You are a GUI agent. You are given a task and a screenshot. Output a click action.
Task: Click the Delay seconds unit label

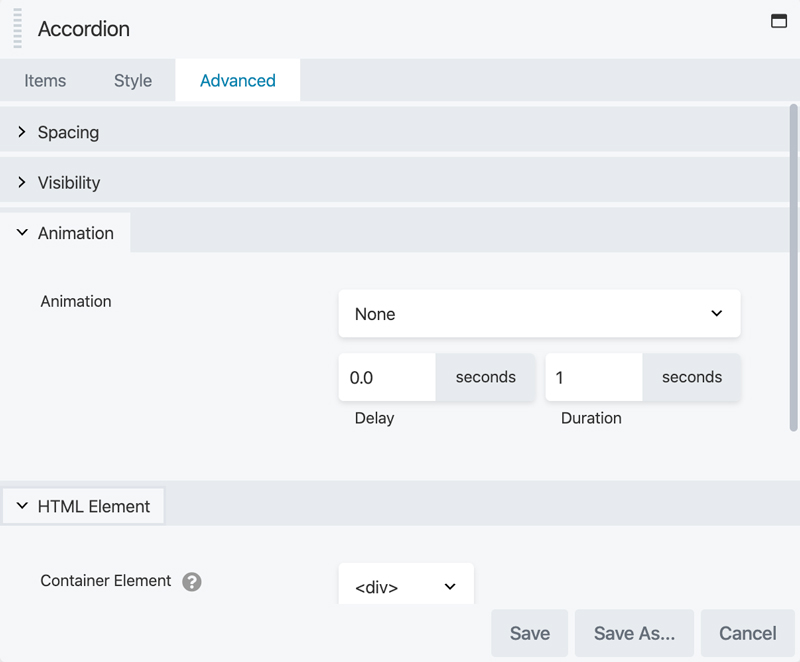pos(486,378)
